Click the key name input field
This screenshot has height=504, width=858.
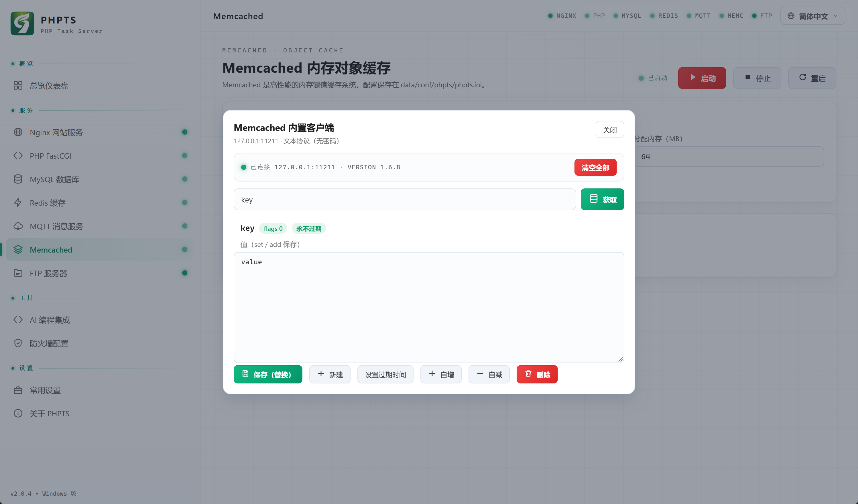(404, 200)
